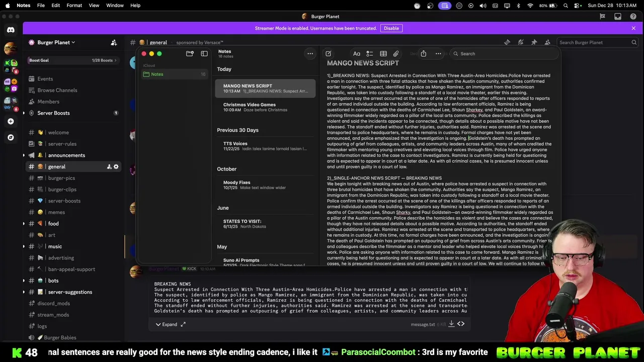Open Wi-Fi status in menu bar
The image size is (644, 362).
pyautogui.click(x=530, y=6)
